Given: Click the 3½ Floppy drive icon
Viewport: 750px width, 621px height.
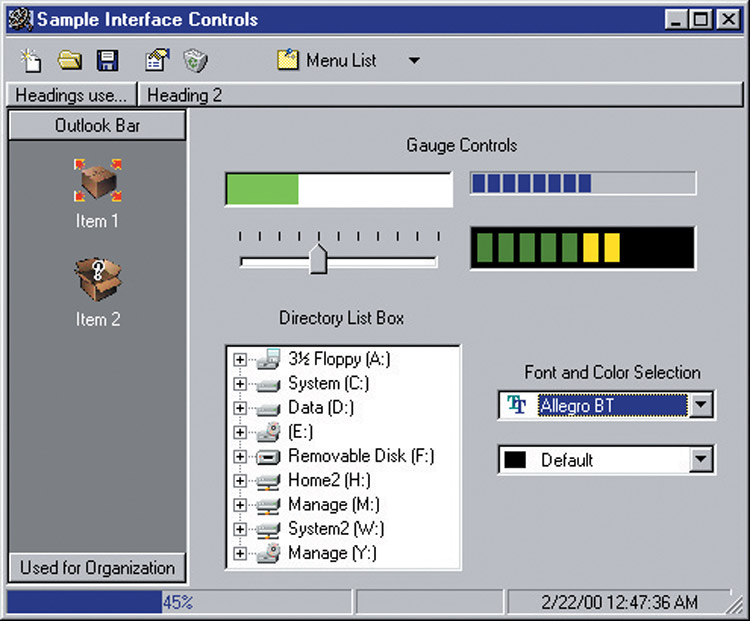Looking at the screenshot, I should click(x=268, y=359).
